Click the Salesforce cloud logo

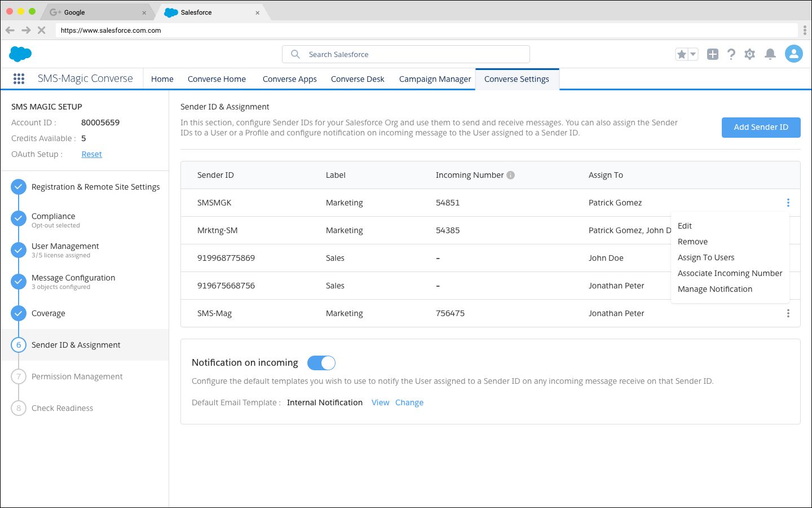pos(20,54)
